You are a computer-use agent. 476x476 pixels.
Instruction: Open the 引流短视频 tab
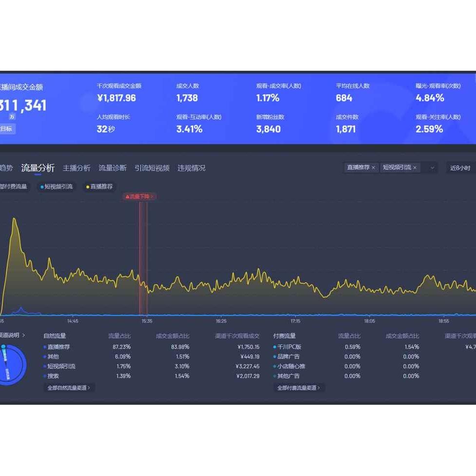tap(152, 168)
